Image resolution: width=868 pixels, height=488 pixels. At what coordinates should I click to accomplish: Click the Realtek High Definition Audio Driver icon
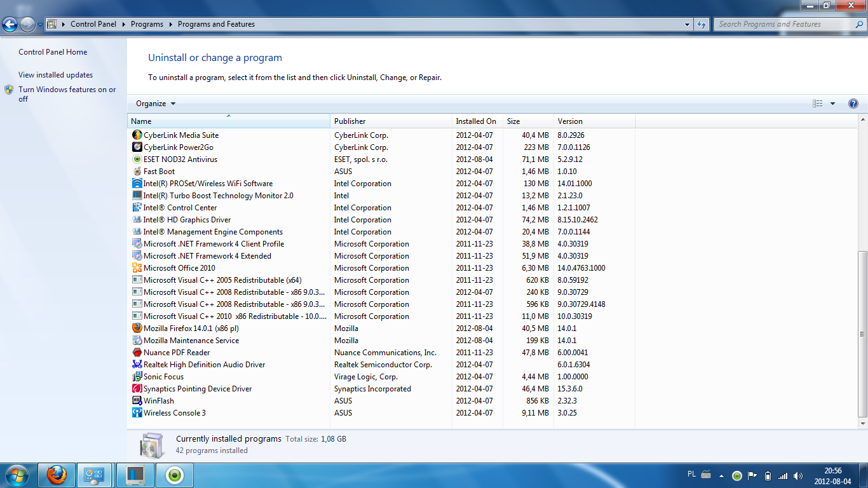pyautogui.click(x=137, y=365)
